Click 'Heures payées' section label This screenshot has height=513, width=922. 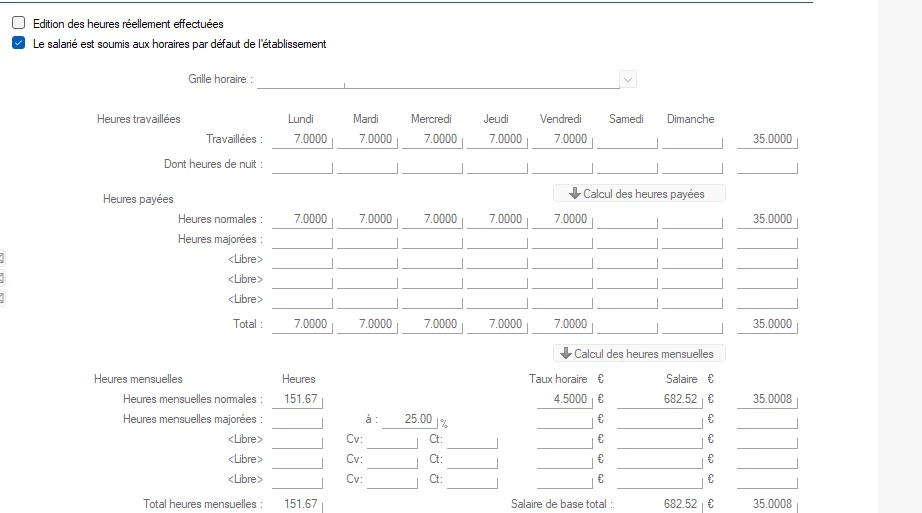(x=138, y=199)
